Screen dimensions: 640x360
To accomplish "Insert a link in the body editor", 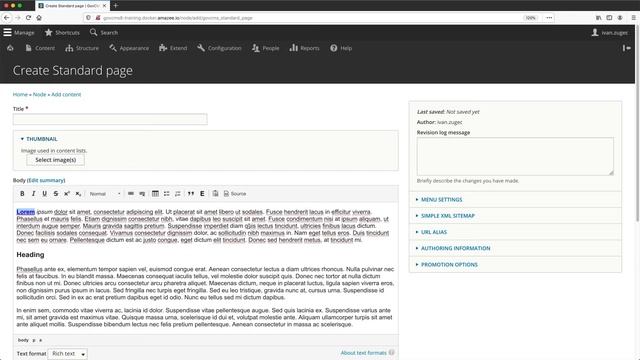I will (131, 193).
